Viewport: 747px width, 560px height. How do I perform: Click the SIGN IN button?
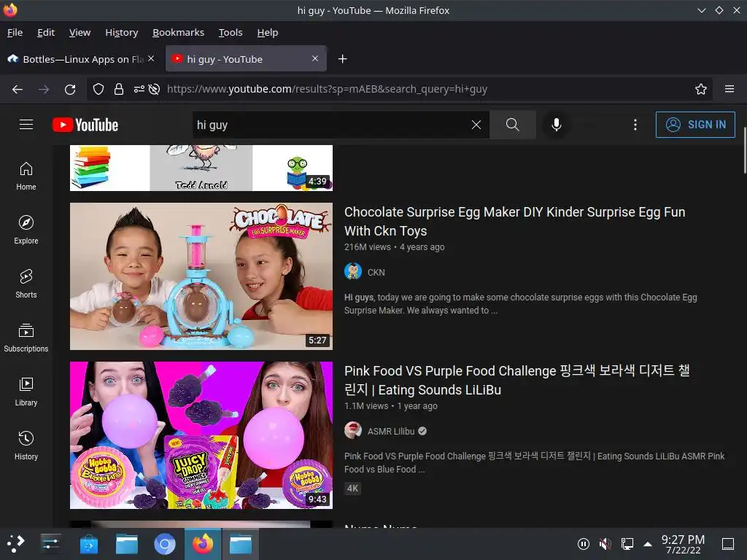[695, 125]
